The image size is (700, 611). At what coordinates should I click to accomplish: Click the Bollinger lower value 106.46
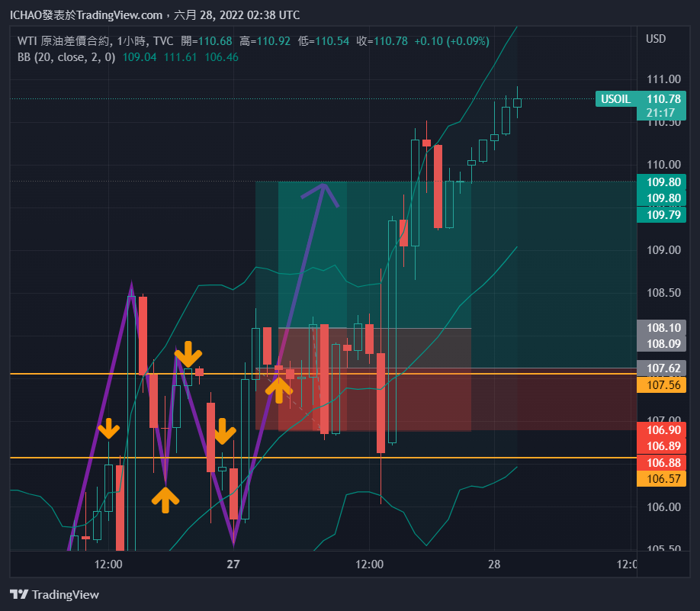(221, 57)
